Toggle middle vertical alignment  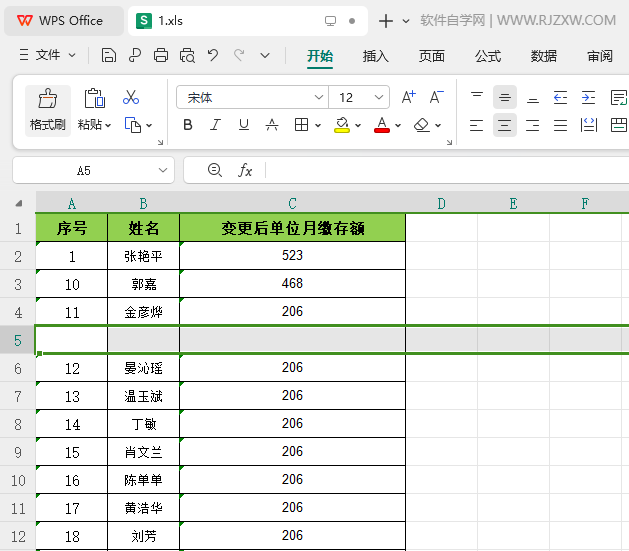(x=505, y=97)
